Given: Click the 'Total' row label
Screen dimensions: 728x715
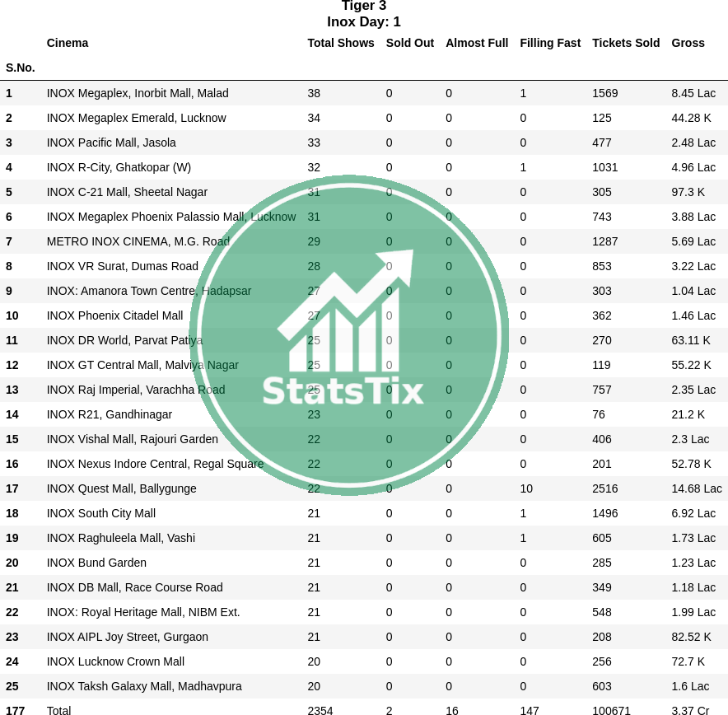Looking at the screenshot, I should (x=58, y=710).
